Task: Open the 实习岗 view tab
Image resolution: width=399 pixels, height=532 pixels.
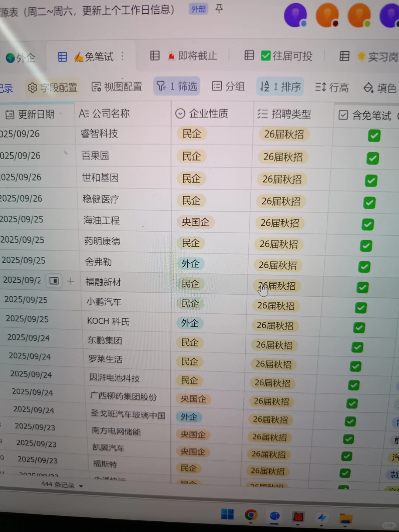Action: click(369, 57)
